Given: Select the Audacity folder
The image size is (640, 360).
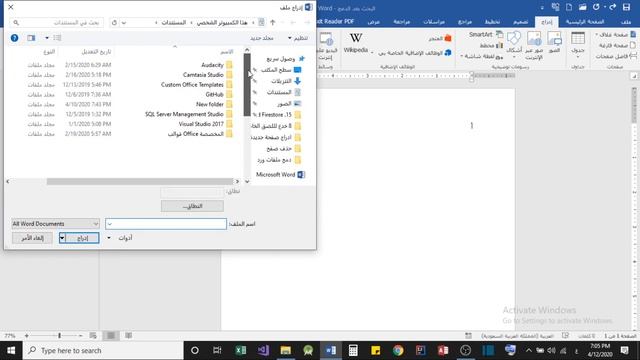Looking at the screenshot, I should click(217, 65).
